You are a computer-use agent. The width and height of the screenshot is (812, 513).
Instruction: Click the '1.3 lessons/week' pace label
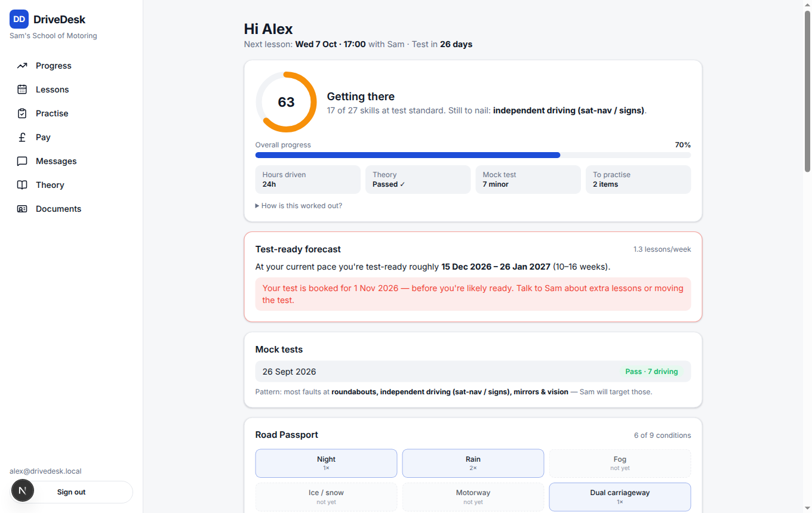pyautogui.click(x=662, y=249)
